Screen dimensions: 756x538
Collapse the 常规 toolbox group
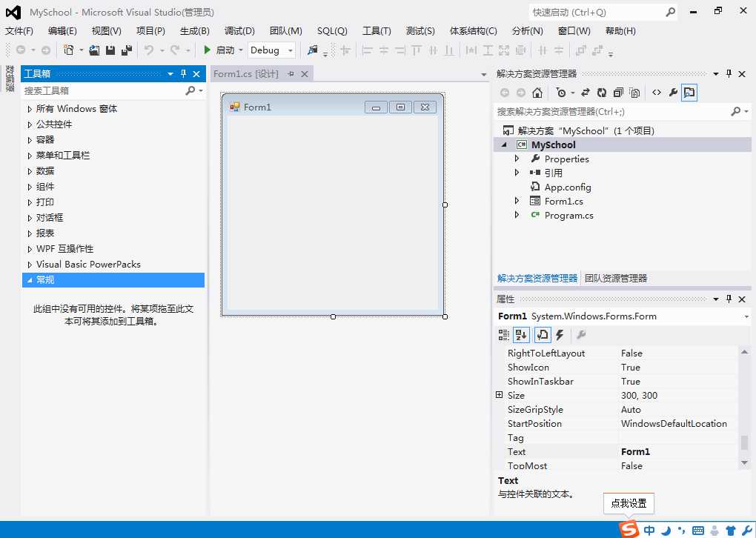[x=30, y=280]
